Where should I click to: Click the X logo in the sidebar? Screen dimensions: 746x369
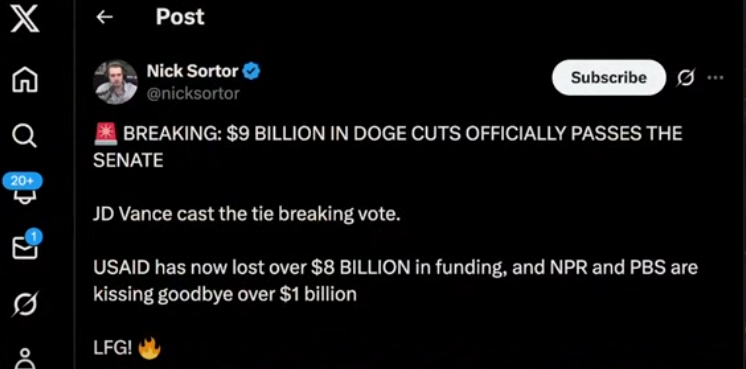25,22
